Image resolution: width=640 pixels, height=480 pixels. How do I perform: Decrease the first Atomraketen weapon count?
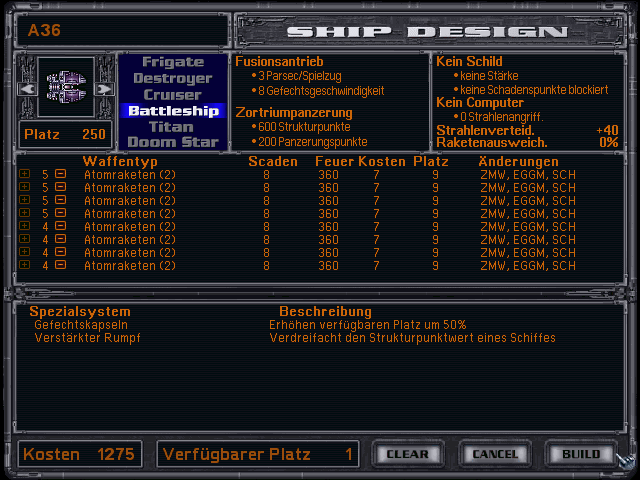click(x=60, y=174)
